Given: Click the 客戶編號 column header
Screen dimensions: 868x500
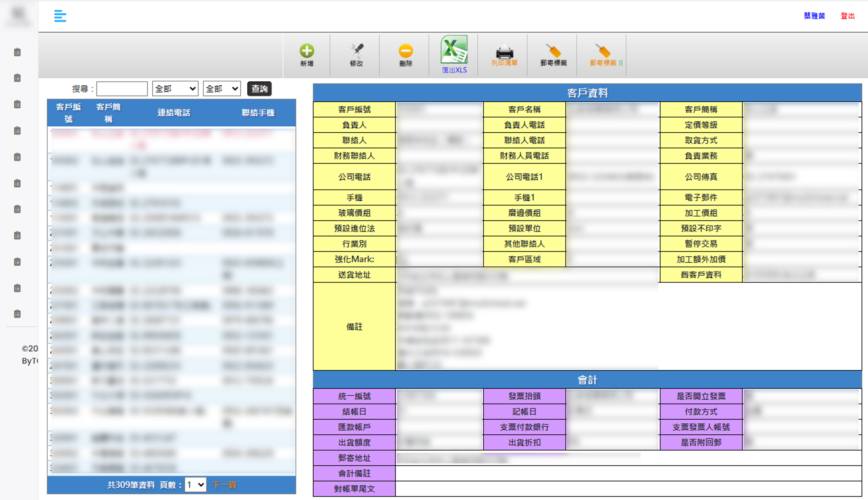Looking at the screenshot, I should [68, 113].
